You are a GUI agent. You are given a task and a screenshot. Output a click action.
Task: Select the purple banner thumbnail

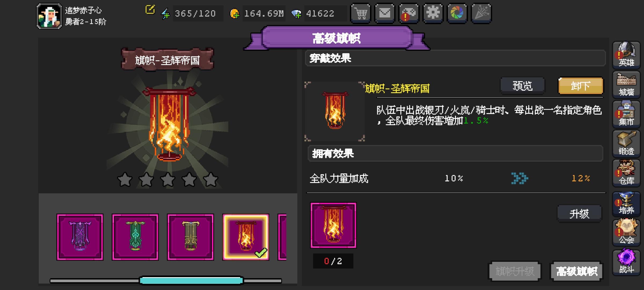pyautogui.click(x=80, y=237)
